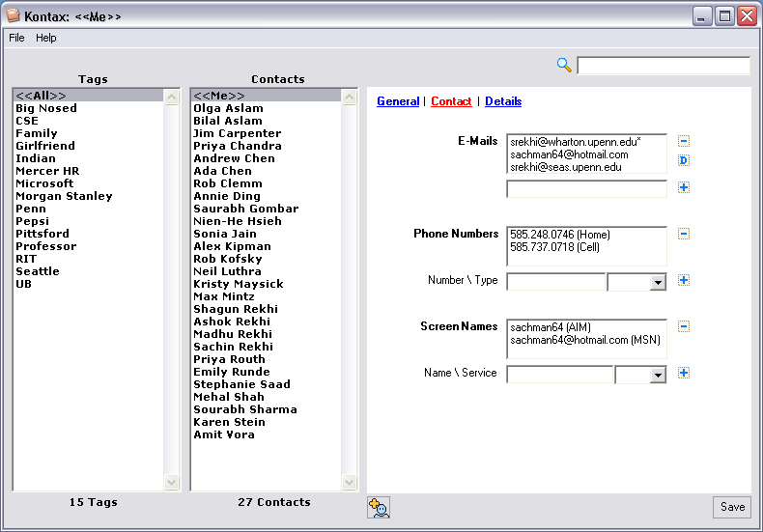Image resolution: width=763 pixels, height=532 pixels.
Task: Click Contacts list scroll down arrow
Action: (x=349, y=483)
